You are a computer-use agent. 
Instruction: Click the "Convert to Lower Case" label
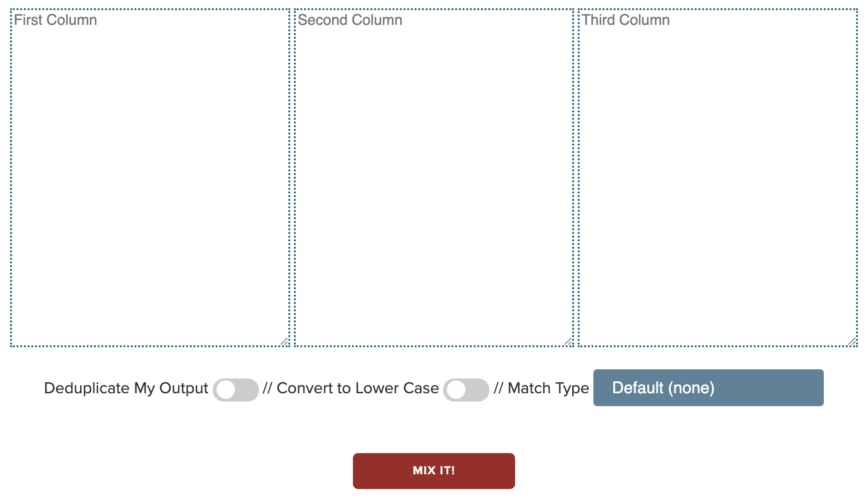tap(358, 388)
